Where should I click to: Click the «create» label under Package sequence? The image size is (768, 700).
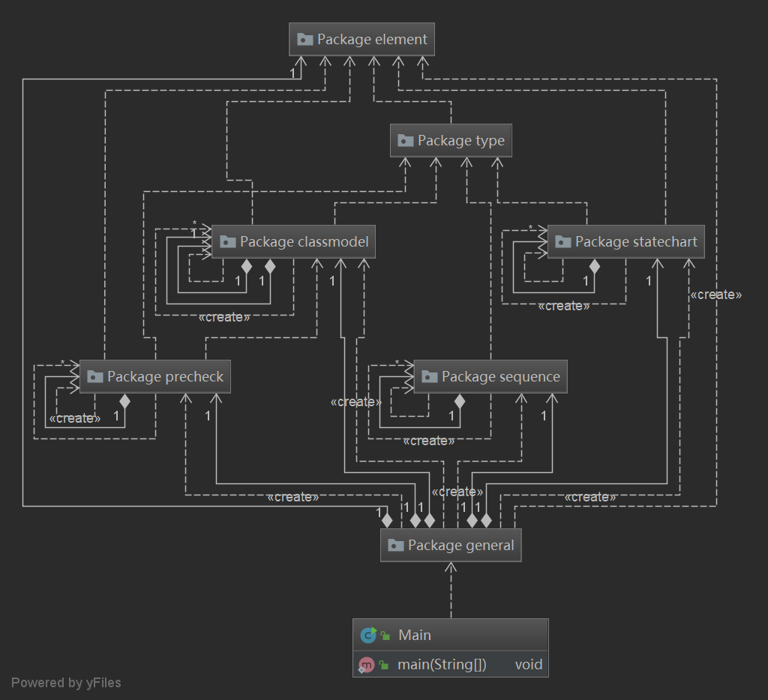tap(428, 441)
